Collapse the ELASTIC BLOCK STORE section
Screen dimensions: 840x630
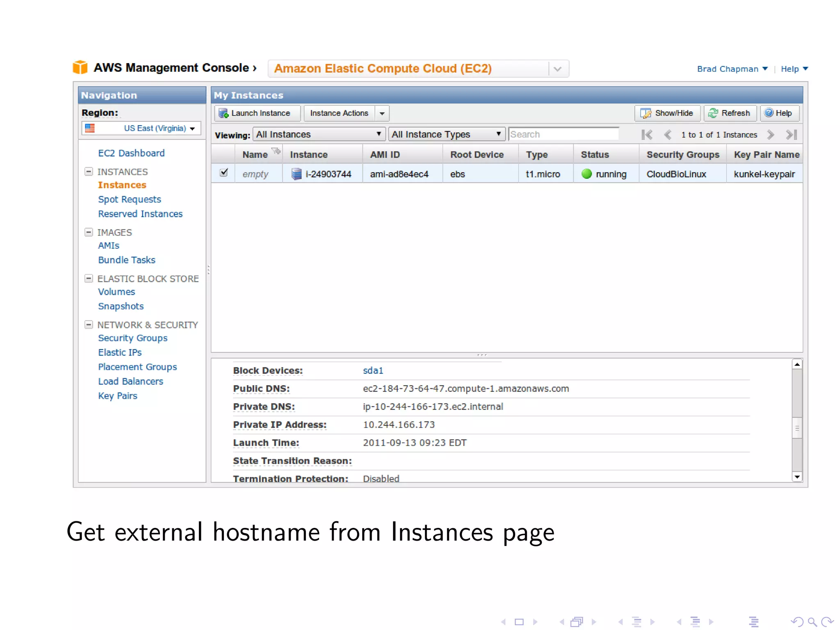pyautogui.click(x=89, y=278)
